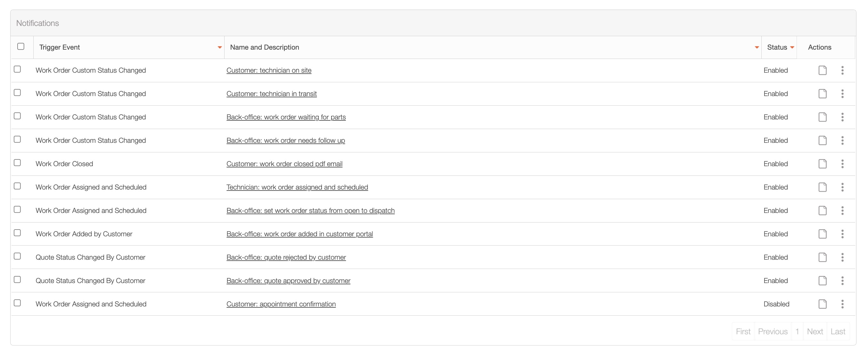Toggle the select-all checkbox in header

21,46
